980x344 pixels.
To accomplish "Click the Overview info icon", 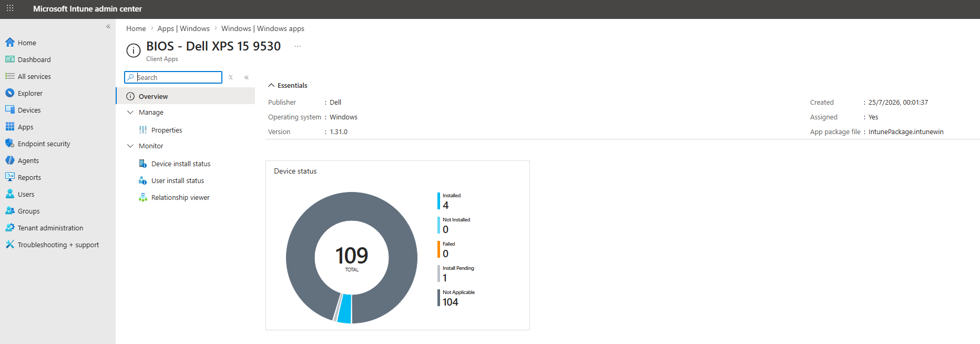I will pos(130,96).
